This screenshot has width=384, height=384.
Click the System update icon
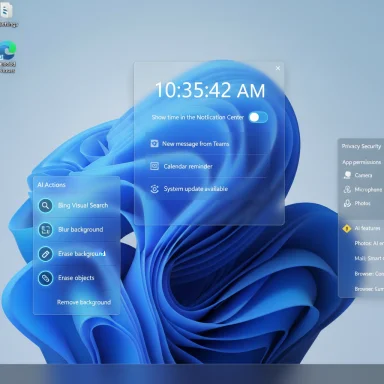[x=154, y=189]
